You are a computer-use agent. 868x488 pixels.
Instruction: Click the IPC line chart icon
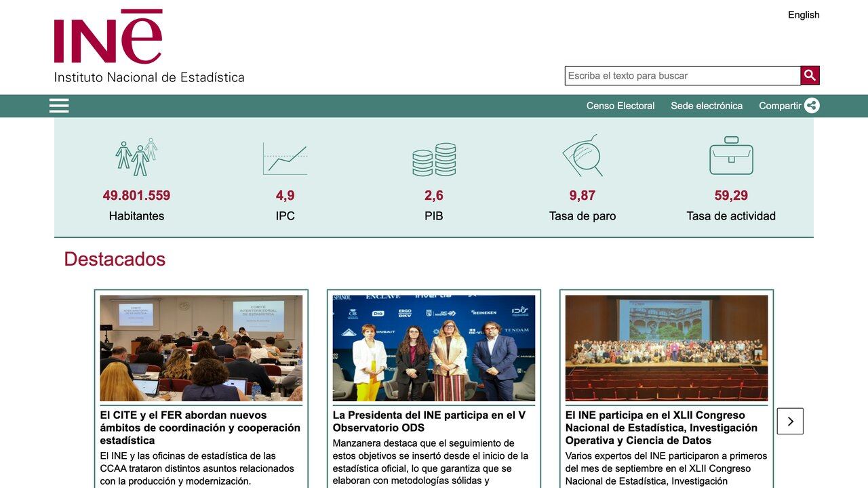285,159
